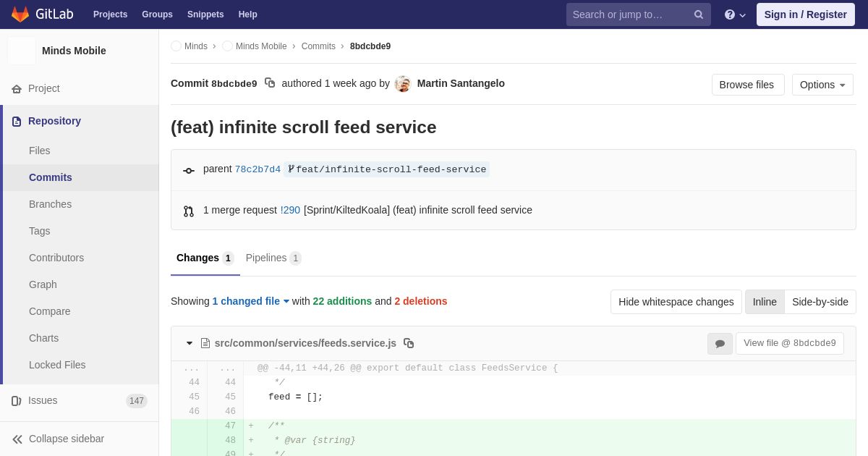Screen dimensions: 868x456
Task: Open Files in the sidebar
Action: point(81,151)
